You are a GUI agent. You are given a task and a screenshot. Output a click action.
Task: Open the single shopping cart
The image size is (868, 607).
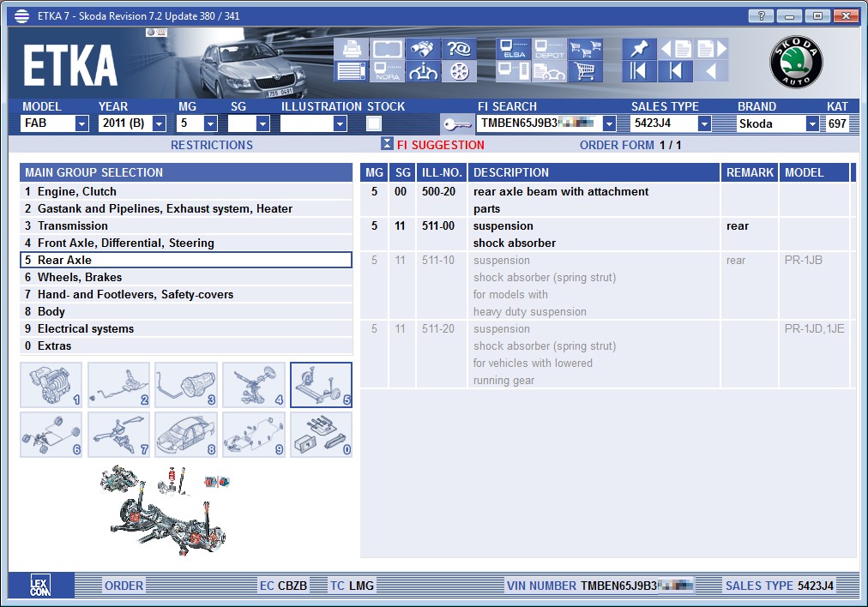[x=585, y=71]
